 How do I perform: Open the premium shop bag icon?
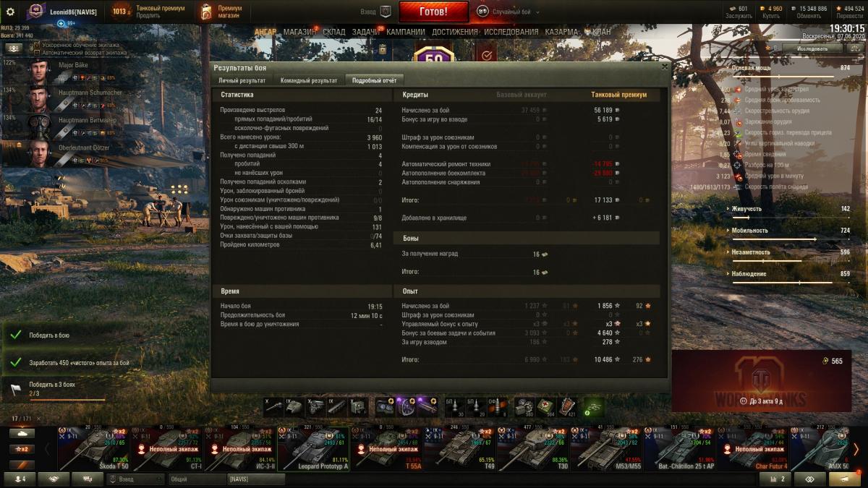(207, 12)
